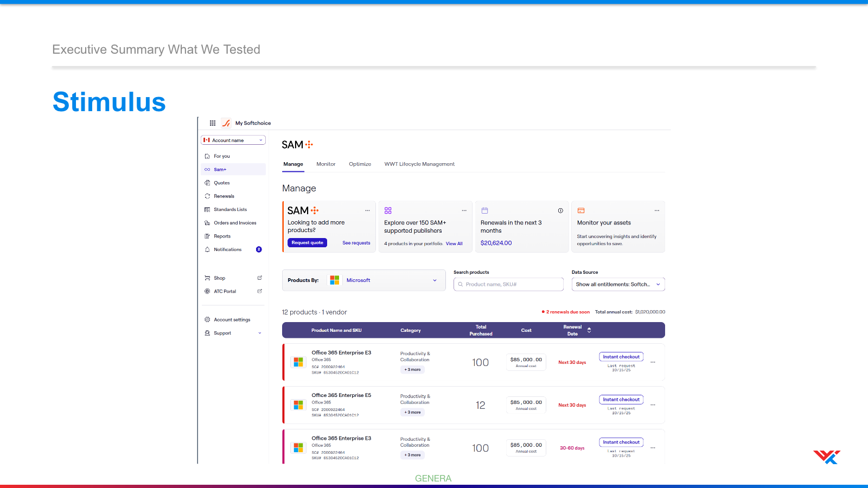The width and height of the screenshot is (868, 488).
Task: Open row options for Office 365 Enterprise E5
Action: tap(653, 405)
